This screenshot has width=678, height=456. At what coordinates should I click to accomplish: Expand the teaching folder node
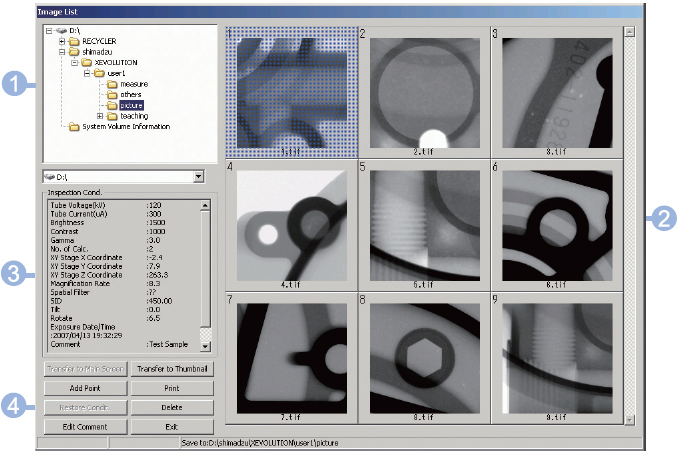click(99, 116)
